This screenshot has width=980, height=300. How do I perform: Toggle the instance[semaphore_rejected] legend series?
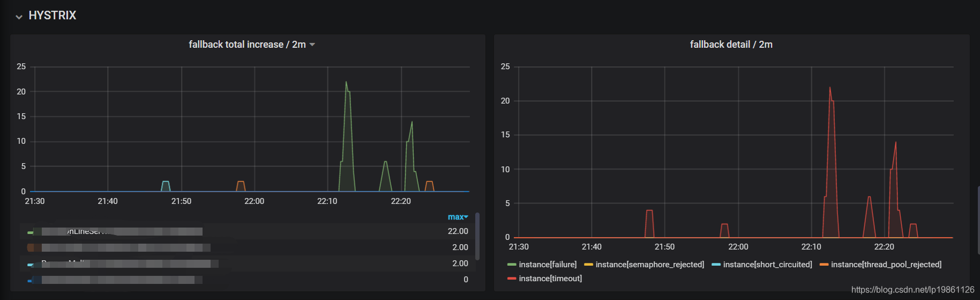[649, 265]
